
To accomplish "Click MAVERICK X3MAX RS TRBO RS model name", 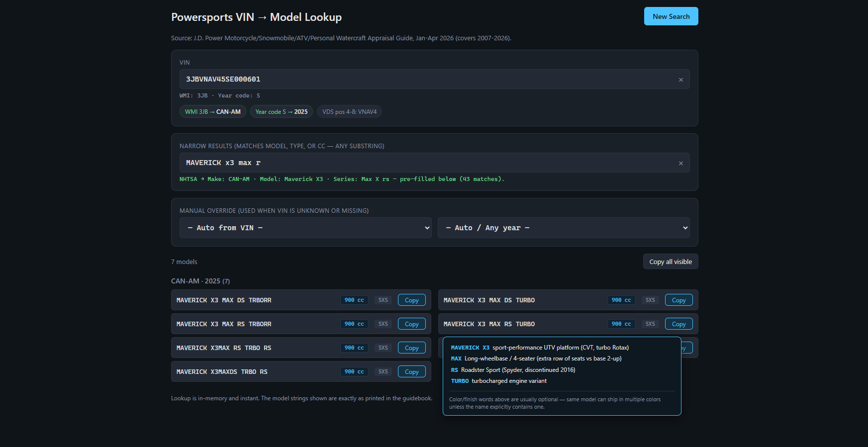I will pos(224,348).
